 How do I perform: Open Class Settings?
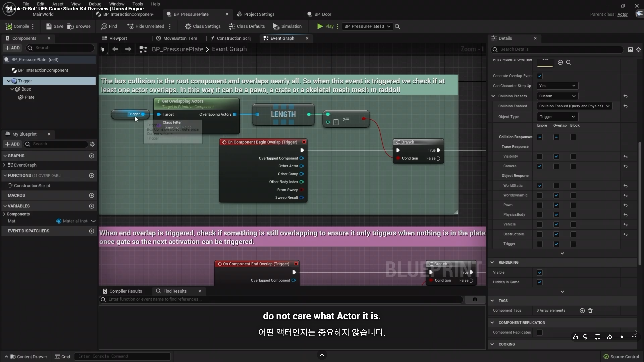click(203, 26)
